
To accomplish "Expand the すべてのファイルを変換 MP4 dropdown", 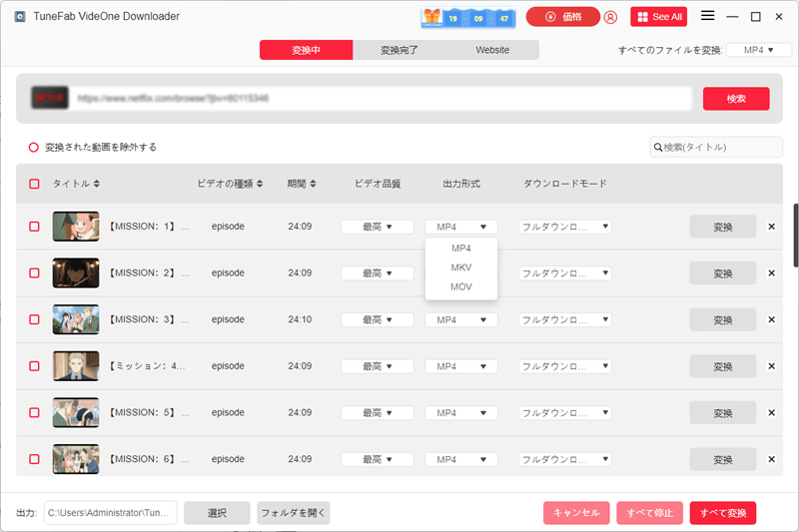I will (759, 50).
